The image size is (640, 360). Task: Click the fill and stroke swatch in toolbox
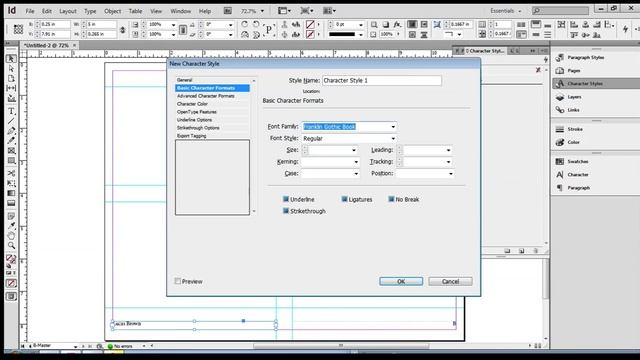click(x=11, y=259)
